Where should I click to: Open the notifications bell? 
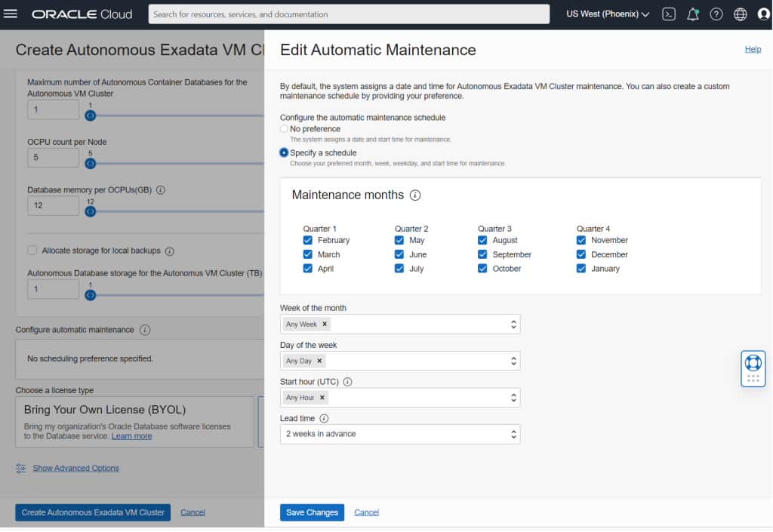(692, 14)
